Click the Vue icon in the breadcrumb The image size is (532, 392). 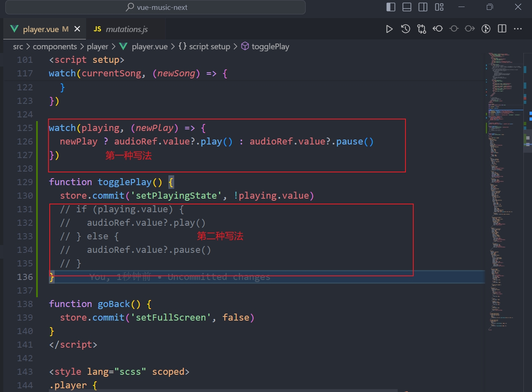(x=123, y=46)
